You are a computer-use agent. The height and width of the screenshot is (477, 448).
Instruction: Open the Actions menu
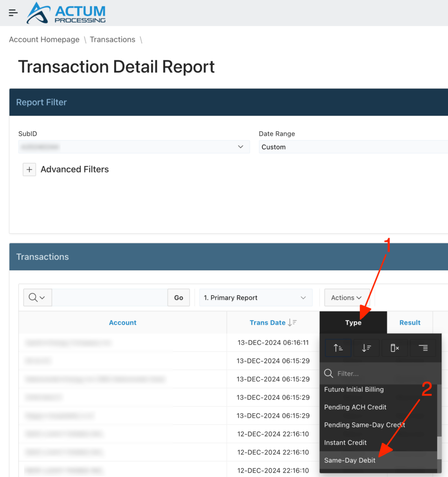point(347,297)
